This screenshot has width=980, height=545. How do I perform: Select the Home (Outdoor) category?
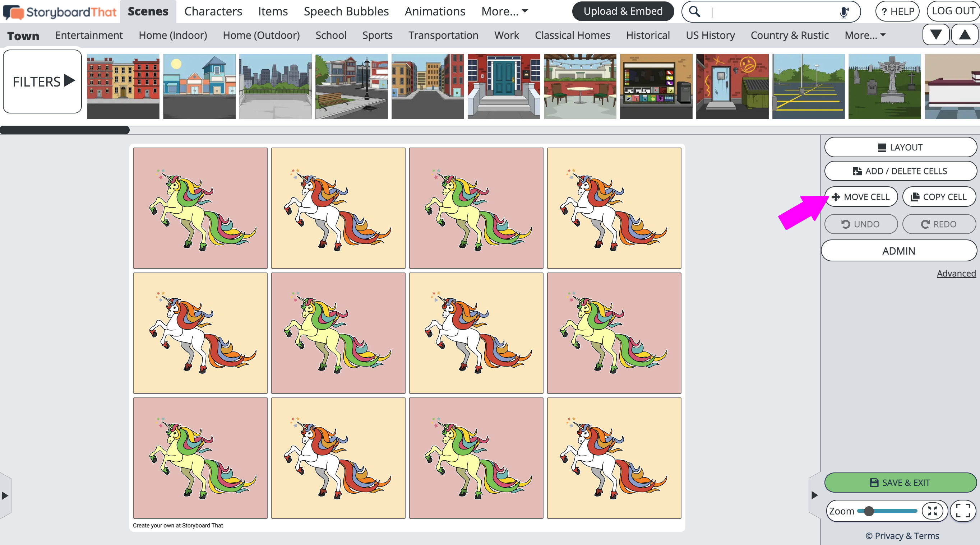point(262,36)
